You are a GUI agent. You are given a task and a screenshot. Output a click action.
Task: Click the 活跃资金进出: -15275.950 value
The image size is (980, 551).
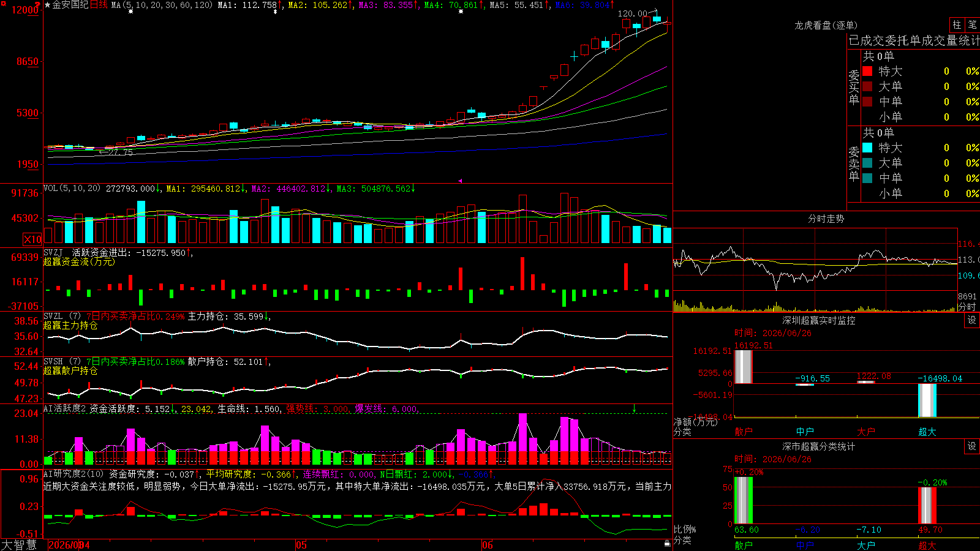coord(129,252)
